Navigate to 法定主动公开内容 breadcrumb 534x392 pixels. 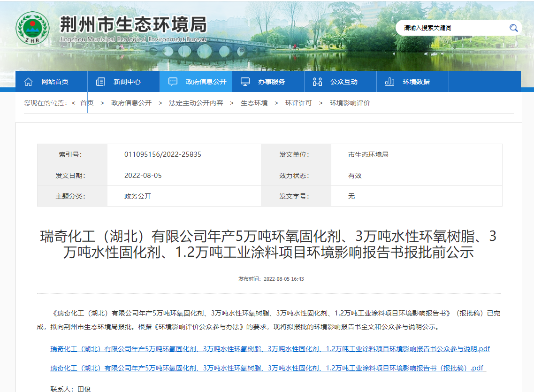tap(196, 103)
